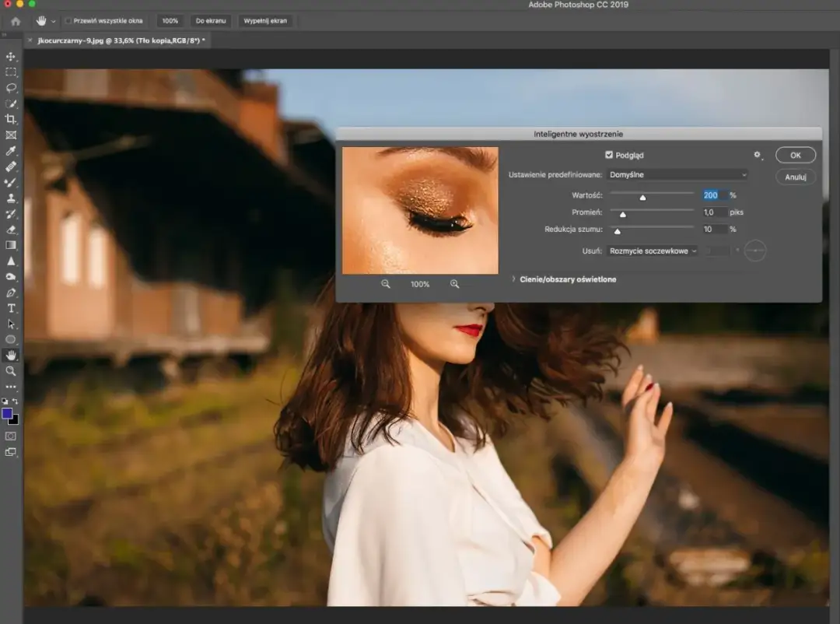Select the Horizontal Type tool
Screen dimensions: 840x624
(x=11, y=308)
